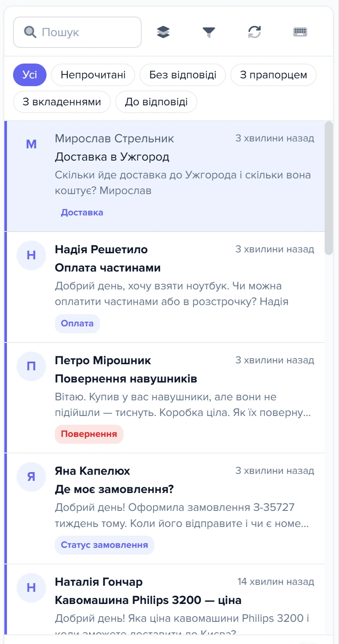Open the Де моє замовлення? message
Viewport: 339px width, 644px height.
click(x=165, y=509)
